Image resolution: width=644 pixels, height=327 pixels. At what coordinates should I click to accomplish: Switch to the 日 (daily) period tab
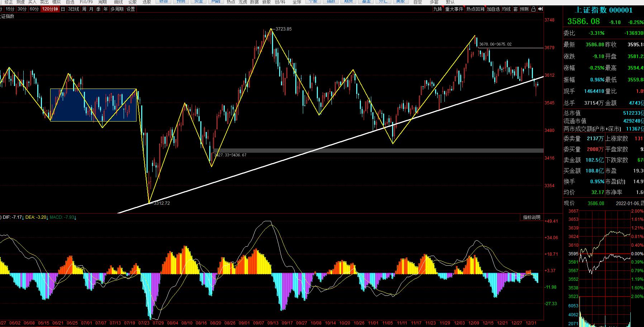pyautogui.click(x=63, y=9)
